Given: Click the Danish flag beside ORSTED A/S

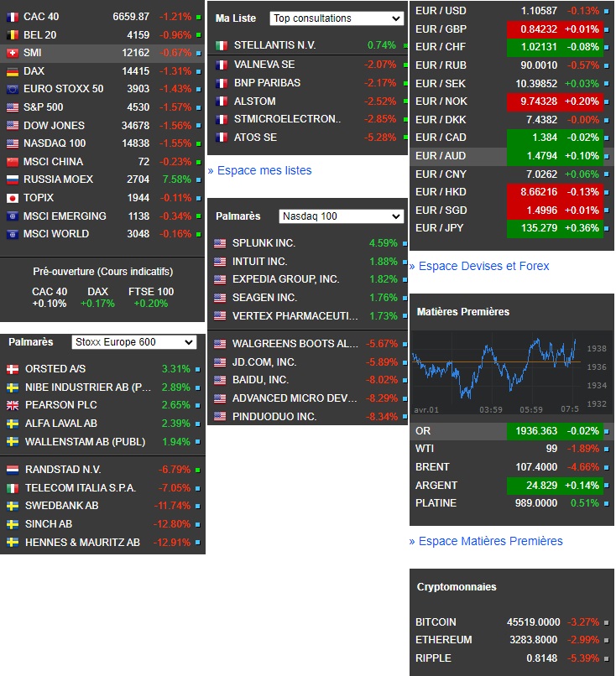Looking at the screenshot, I should pos(13,370).
